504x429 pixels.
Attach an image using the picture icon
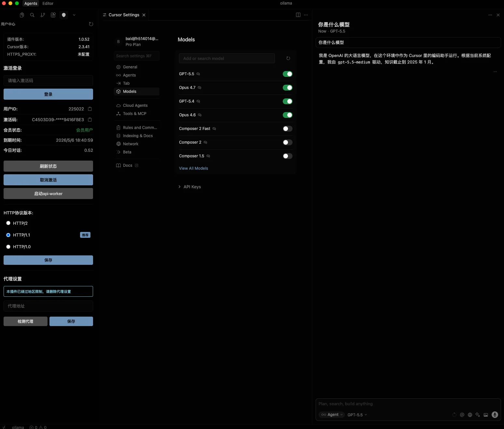486,415
